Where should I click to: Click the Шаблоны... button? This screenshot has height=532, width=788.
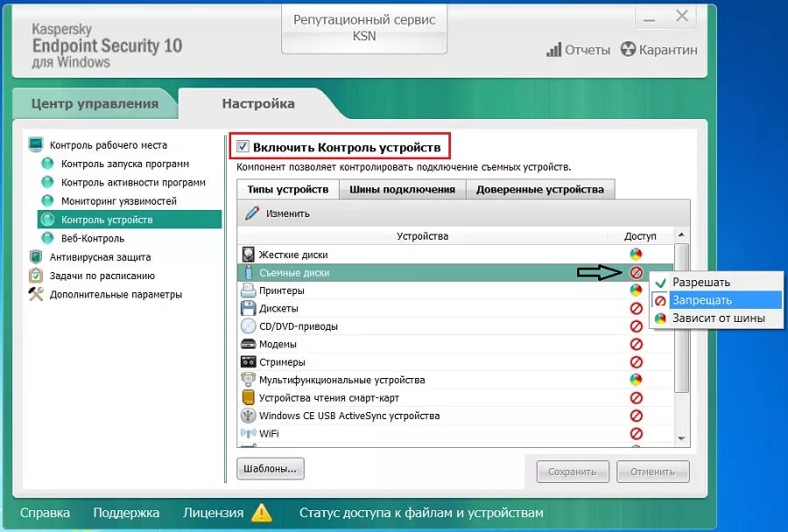click(271, 469)
